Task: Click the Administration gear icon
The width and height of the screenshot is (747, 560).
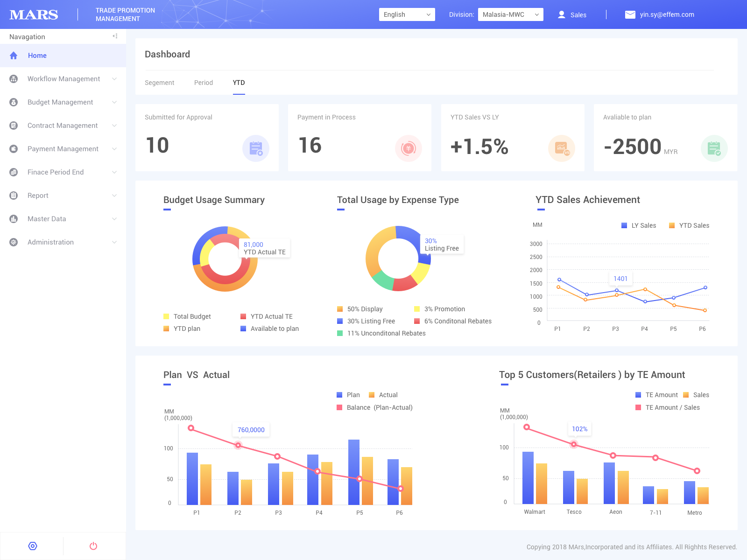Action: coord(14,242)
